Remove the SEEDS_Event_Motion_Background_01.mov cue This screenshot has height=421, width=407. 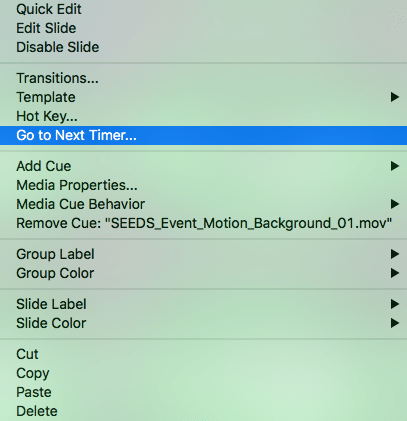pos(203,223)
